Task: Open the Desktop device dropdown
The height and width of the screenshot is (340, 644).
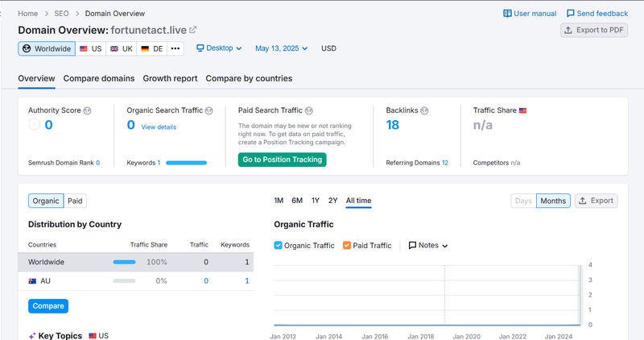Action: pyautogui.click(x=219, y=48)
